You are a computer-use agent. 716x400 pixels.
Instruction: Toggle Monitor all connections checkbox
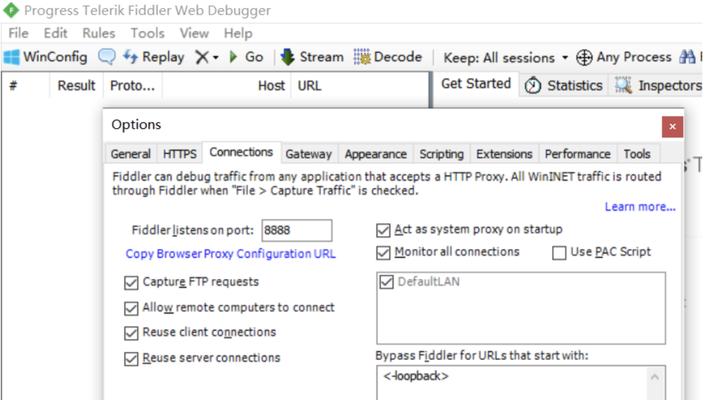[x=383, y=253]
